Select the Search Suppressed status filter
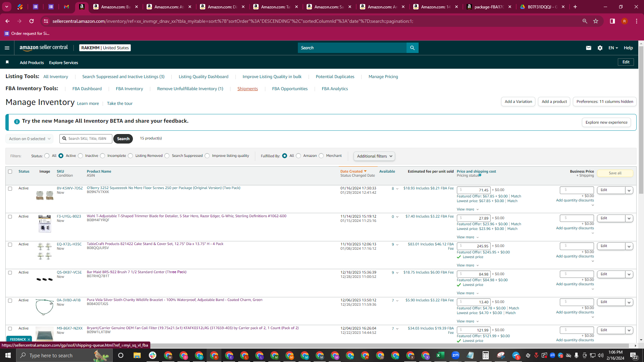The width and height of the screenshot is (644, 362). pyautogui.click(x=167, y=156)
